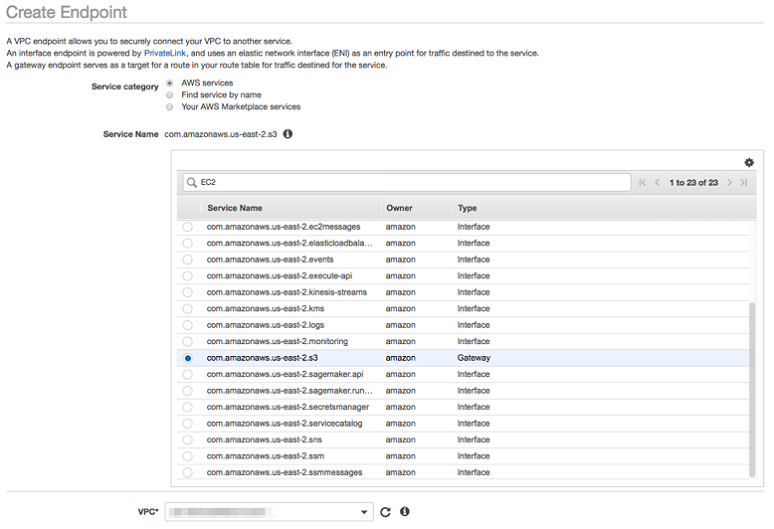Select Your AWS Marketplace services option
The width and height of the screenshot is (774, 529).
pyautogui.click(x=170, y=107)
